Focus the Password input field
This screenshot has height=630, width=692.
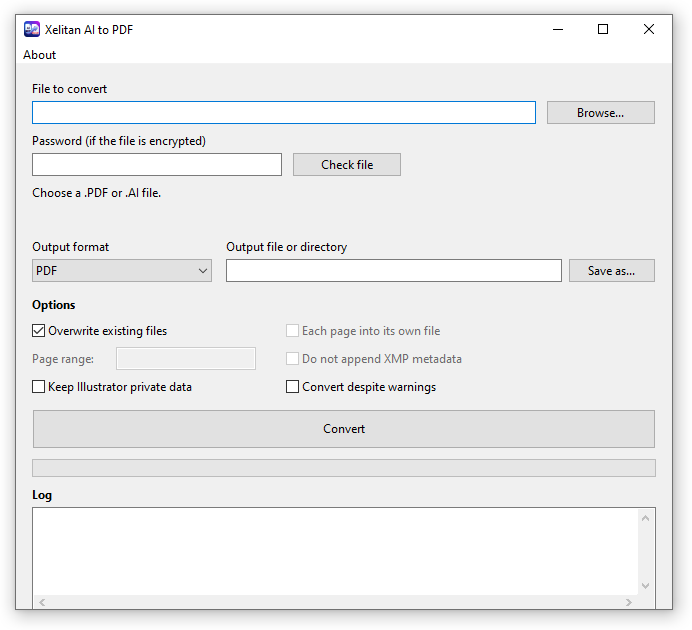pyautogui.click(x=157, y=165)
